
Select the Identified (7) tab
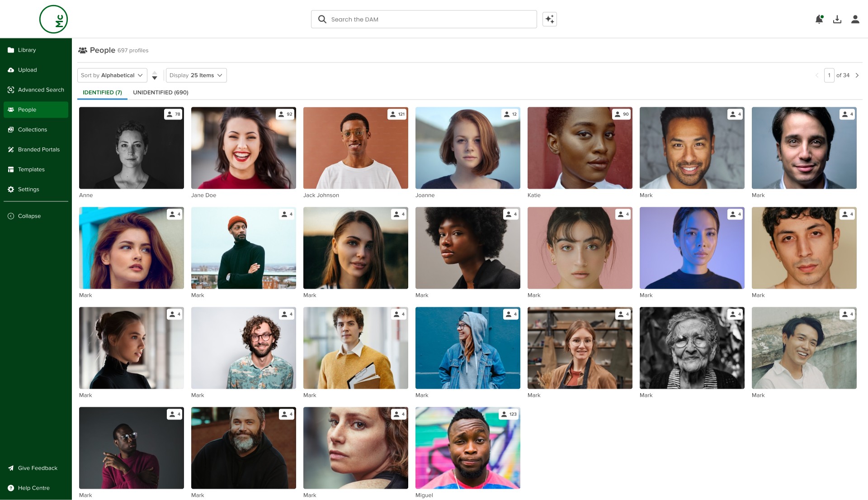click(x=102, y=92)
